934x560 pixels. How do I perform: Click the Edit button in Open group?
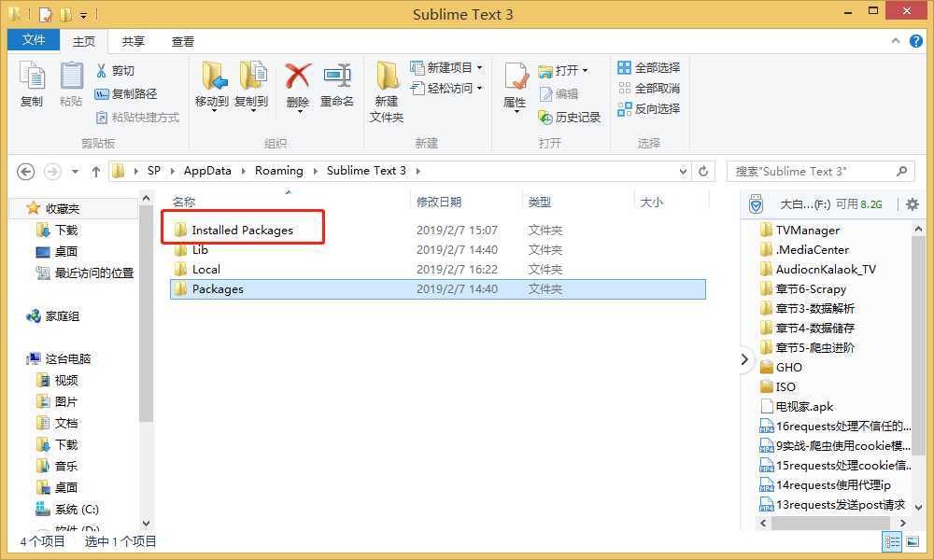[559, 94]
